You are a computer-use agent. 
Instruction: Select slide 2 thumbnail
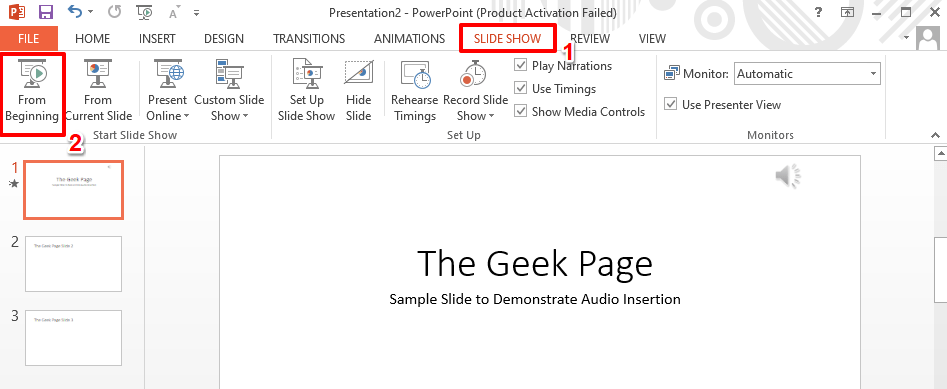coord(74,264)
